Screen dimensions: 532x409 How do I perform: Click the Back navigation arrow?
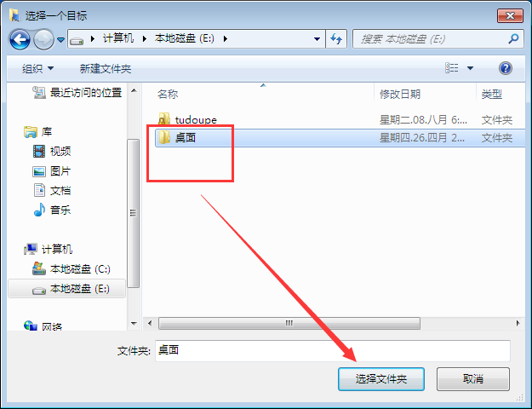click(x=20, y=39)
